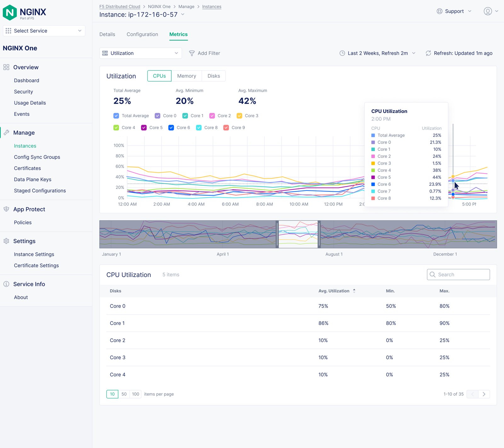Click the Add Filter funnel icon
The width and height of the screenshot is (504, 448).
[192, 53]
